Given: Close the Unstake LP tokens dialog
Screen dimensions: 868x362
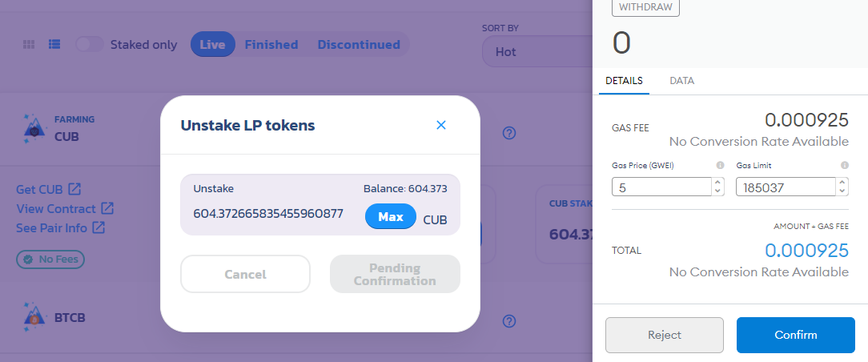Looking at the screenshot, I should [x=441, y=125].
